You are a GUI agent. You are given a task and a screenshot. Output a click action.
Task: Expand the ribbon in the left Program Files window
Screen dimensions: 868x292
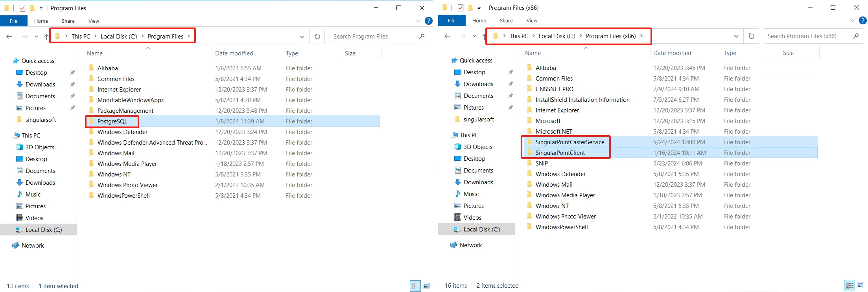pyautogui.click(x=418, y=21)
